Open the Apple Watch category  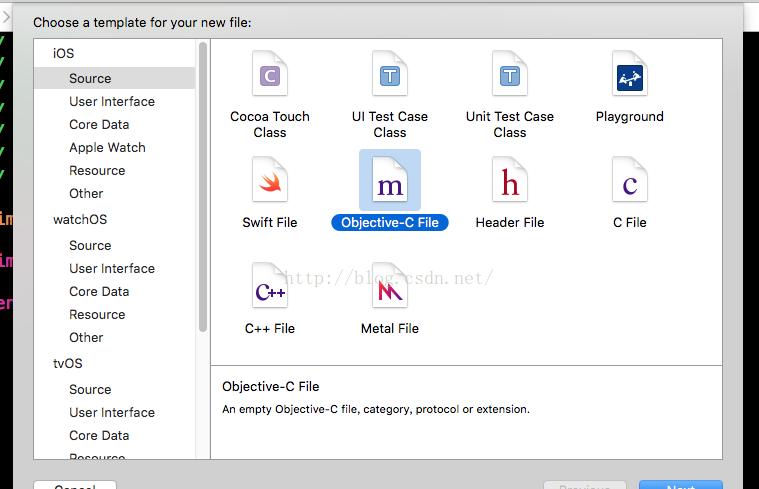pos(107,148)
